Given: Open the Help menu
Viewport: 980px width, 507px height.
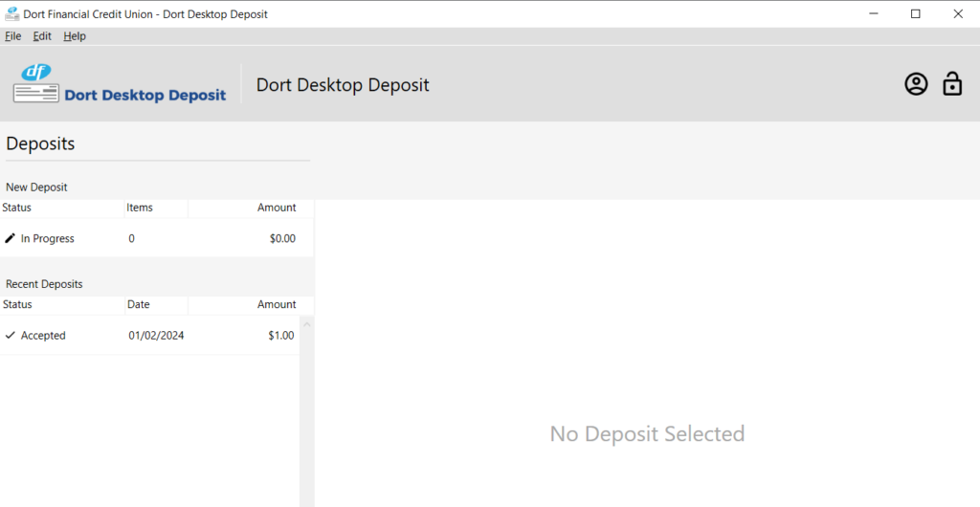Looking at the screenshot, I should click(75, 36).
